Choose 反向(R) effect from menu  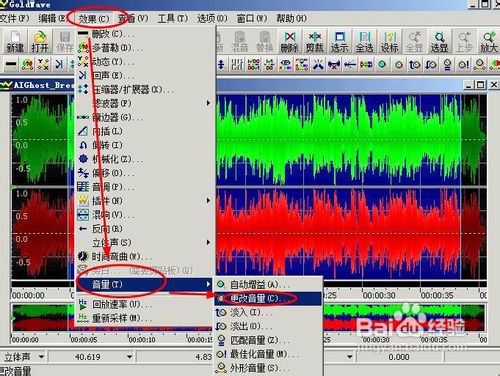[x=144, y=229]
